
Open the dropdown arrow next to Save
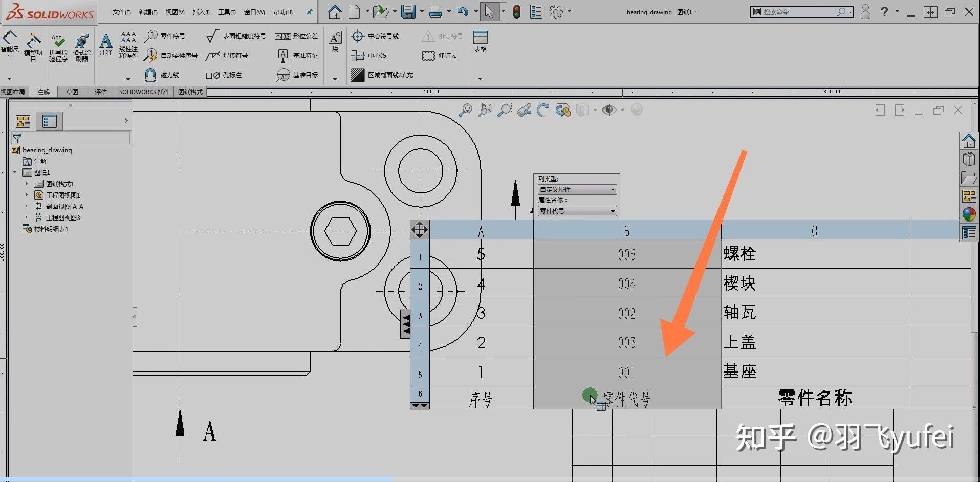point(422,11)
